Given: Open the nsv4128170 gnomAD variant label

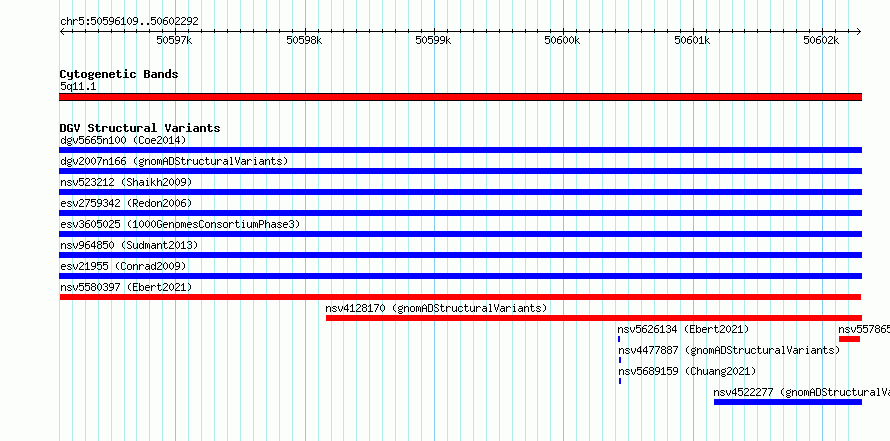Looking at the screenshot, I should point(436,308).
